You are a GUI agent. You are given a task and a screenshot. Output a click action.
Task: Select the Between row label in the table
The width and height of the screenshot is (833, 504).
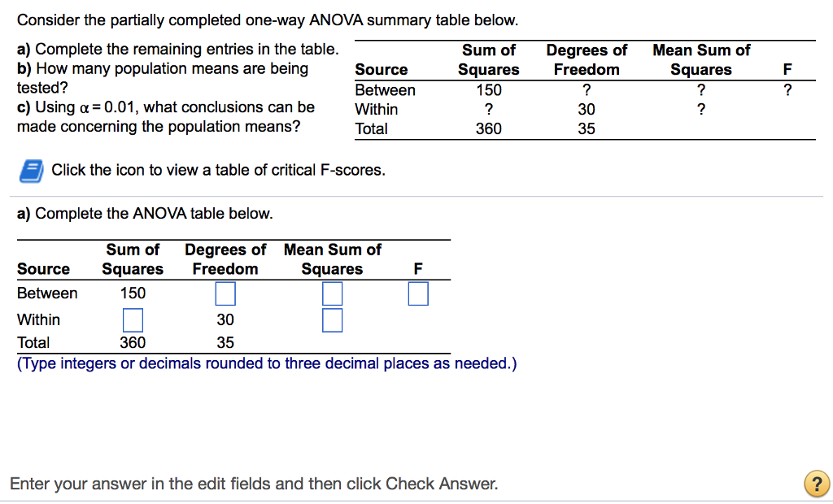pyautogui.click(x=46, y=293)
